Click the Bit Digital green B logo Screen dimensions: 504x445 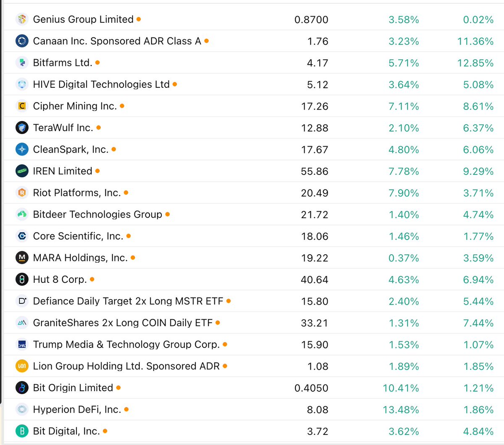coord(22,431)
